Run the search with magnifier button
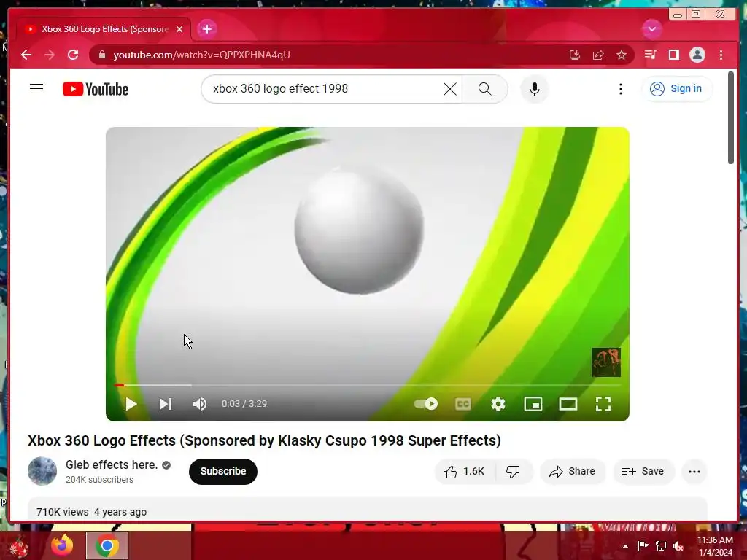The image size is (747, 560). coord(484,88)
